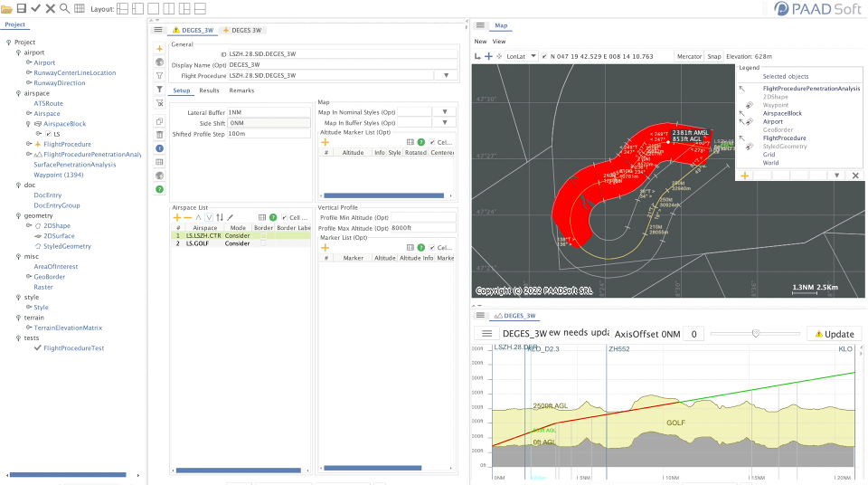Switch to Remarks tab
This screenshot has width=868, height=485.
pos(241,90)
